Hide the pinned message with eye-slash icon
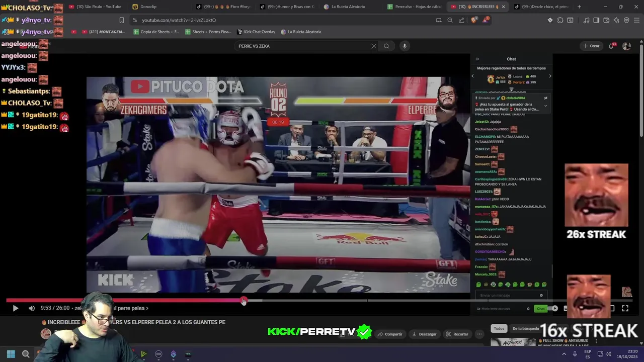Screen dimensions: 644x362 tap(546, 98)
